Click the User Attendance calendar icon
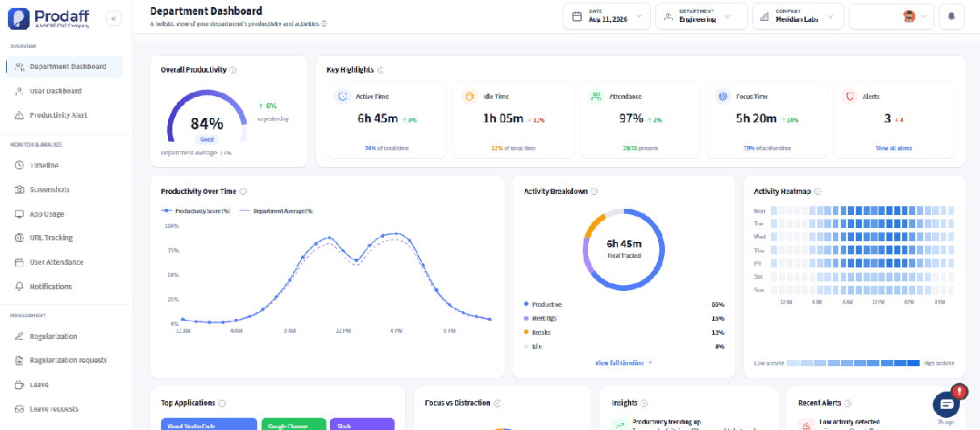Viewport: 980px width, 430px height. click(18, 262)
